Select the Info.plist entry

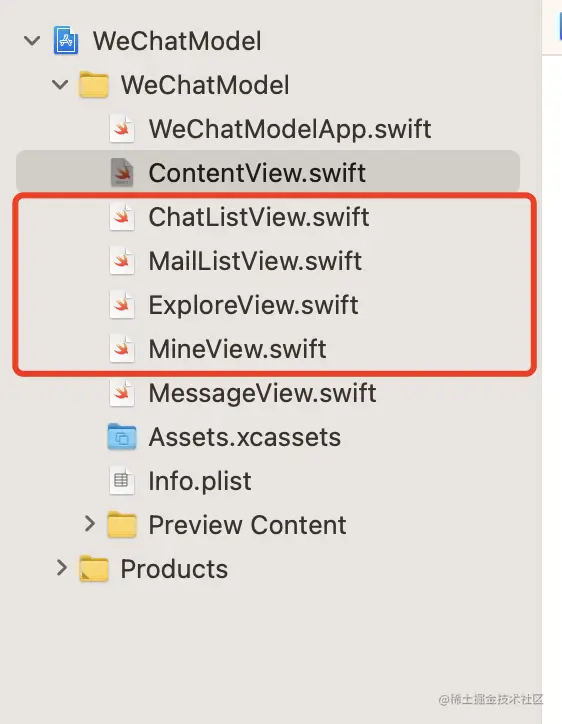tap(200, 481)
